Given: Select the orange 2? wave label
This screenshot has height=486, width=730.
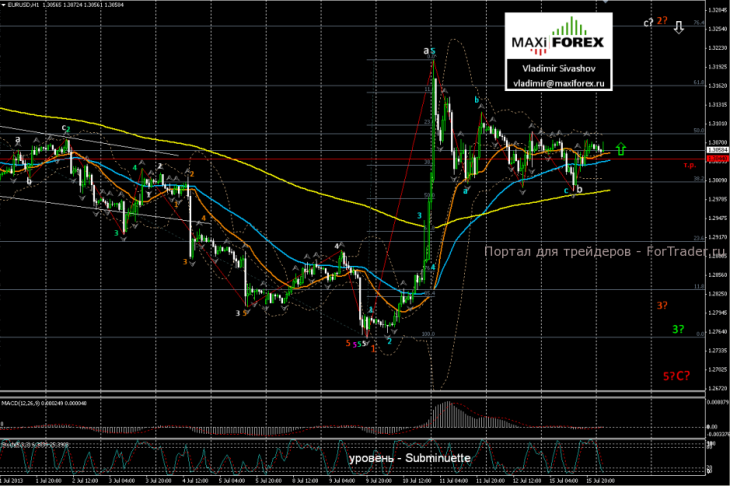Looking at the screenshot, I should [x=662, y=21].
